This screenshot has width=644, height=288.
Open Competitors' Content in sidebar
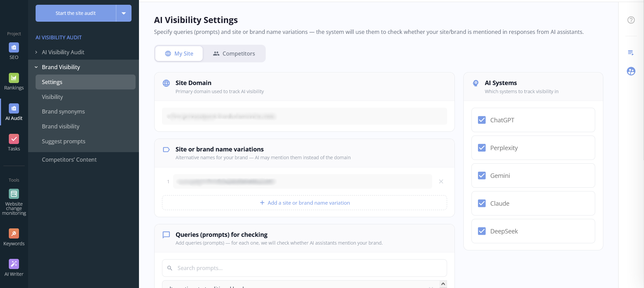(x=69, y=160)
